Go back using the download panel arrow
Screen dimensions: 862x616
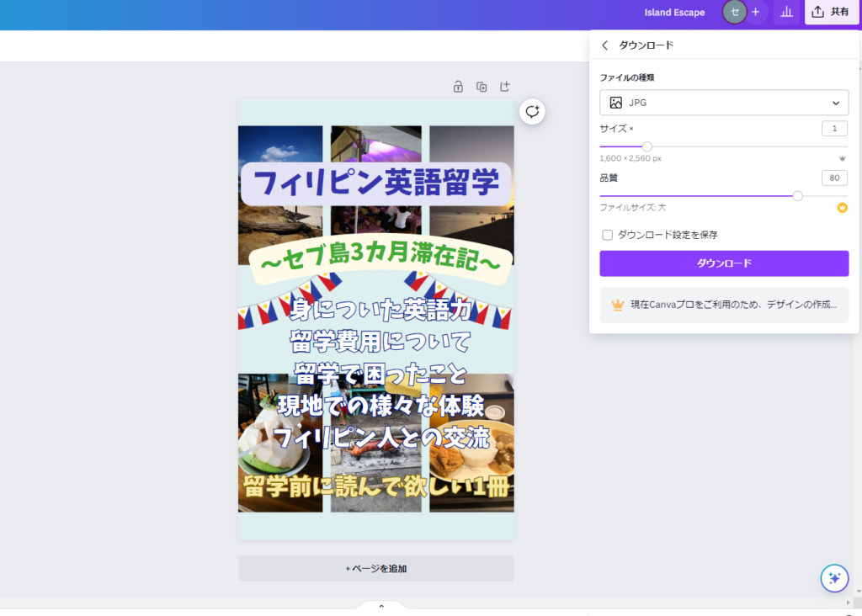pos(604,45)
